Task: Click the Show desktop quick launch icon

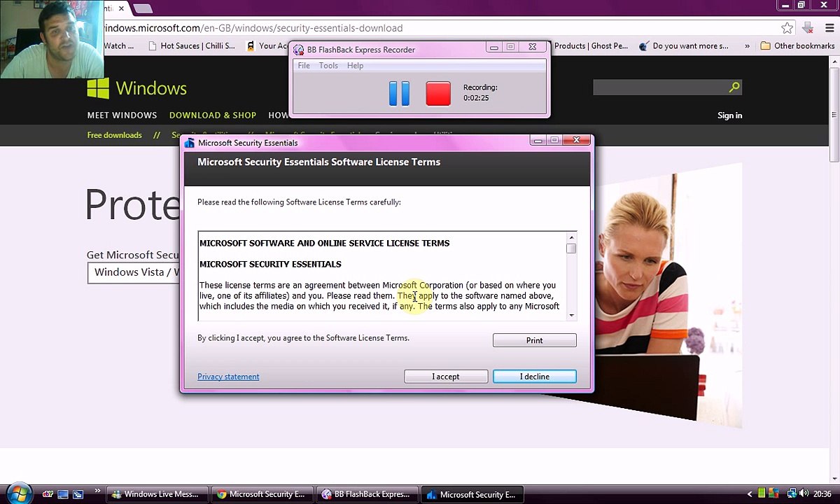Action: pyautogui.click(x=63, y=494)
